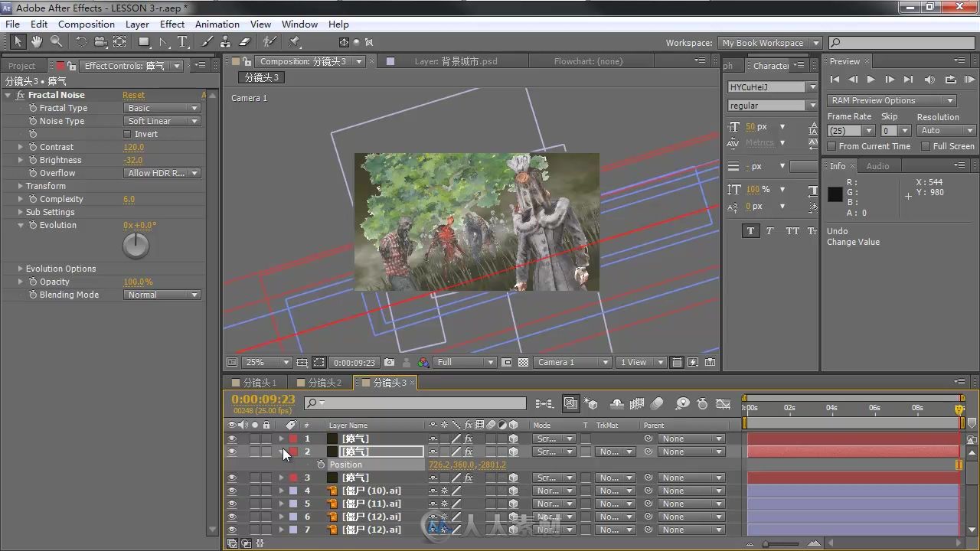Enable From Current Time checkbox
Viewport: 980px width, 551px height.
click(832, 146)
